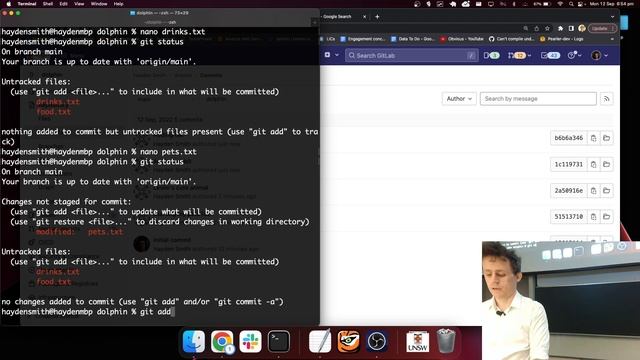The image size is (640, 360).
Task: Open Finder from the Dock
Action: [194, 341]
